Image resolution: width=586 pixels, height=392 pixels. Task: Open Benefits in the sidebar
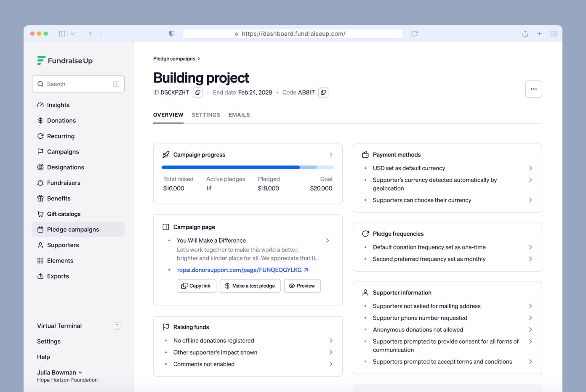[78, 199]
